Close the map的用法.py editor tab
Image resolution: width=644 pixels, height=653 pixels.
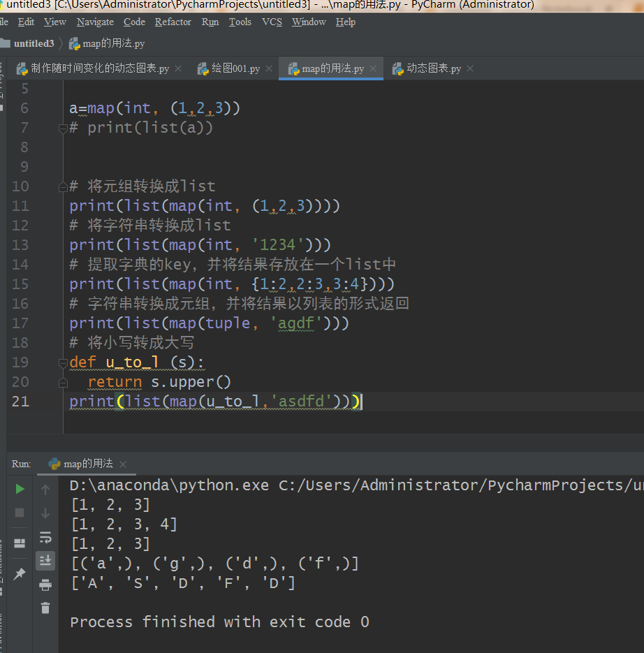[373, 68]
